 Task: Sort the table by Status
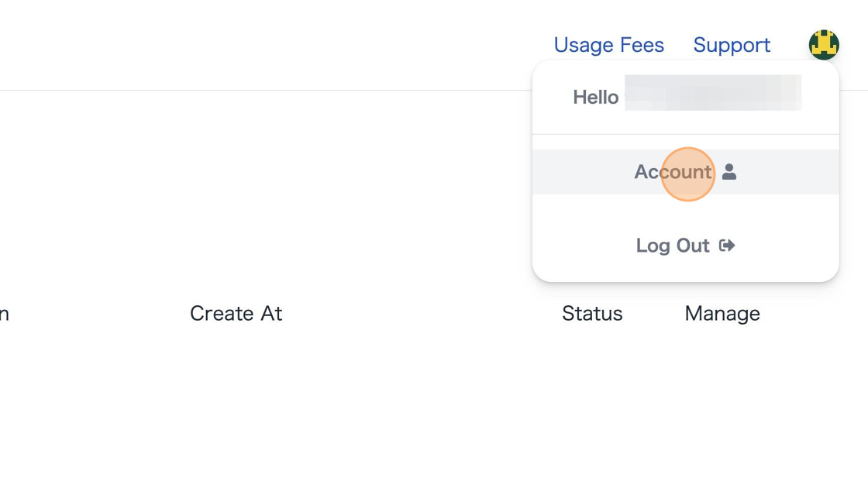592,313
